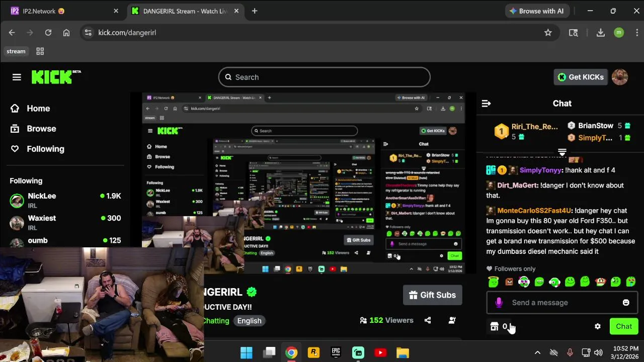
Task: Show hidden system tray icons
Action: click(x=537, y=353)
